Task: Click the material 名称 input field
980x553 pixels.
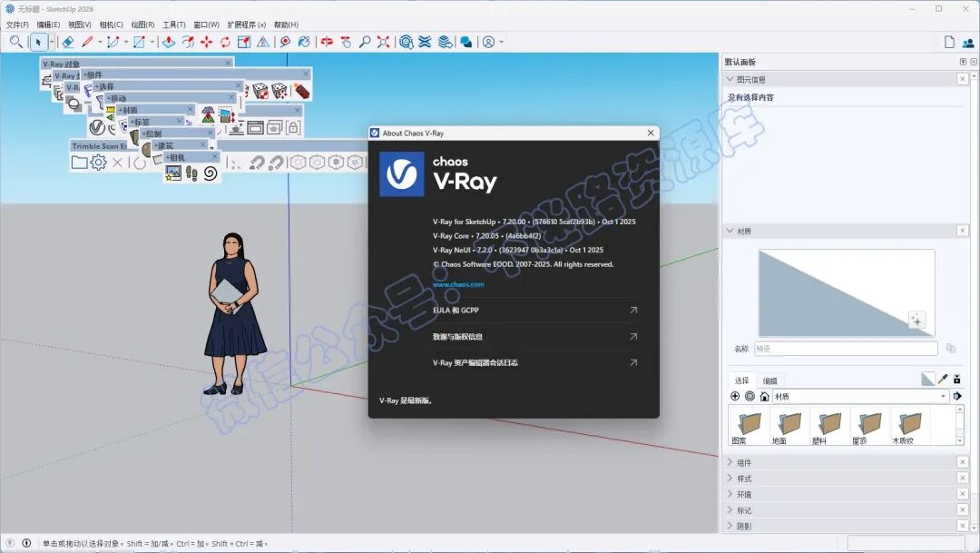Action: coord(846,349)
